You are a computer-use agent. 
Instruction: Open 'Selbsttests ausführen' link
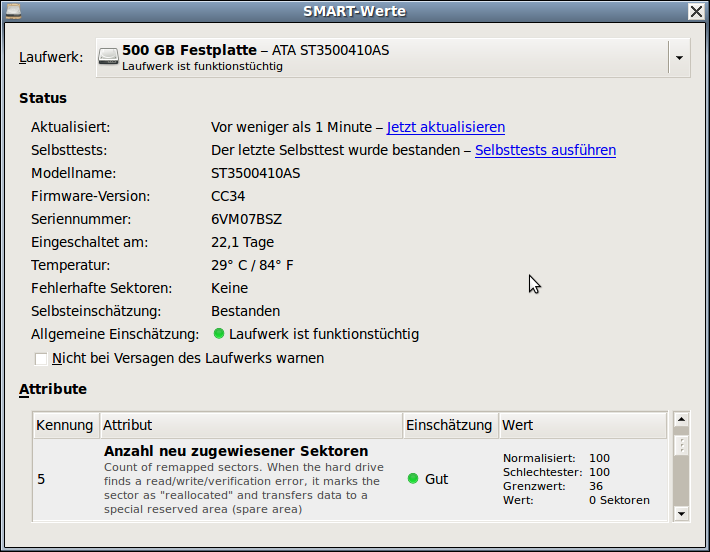545,150
